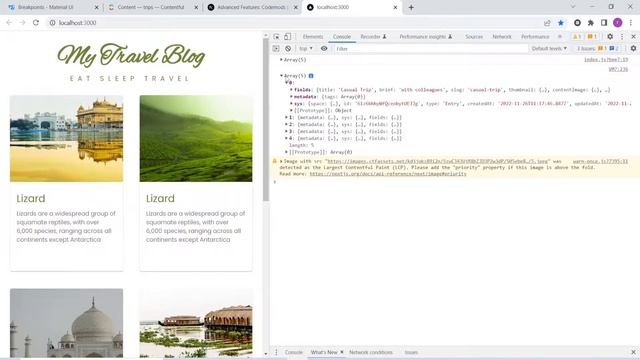The height and width of the screenshot is (360, 640).
Task: Click the '3 Issues' link in console toolbar
Action: (x=598, y=49)
